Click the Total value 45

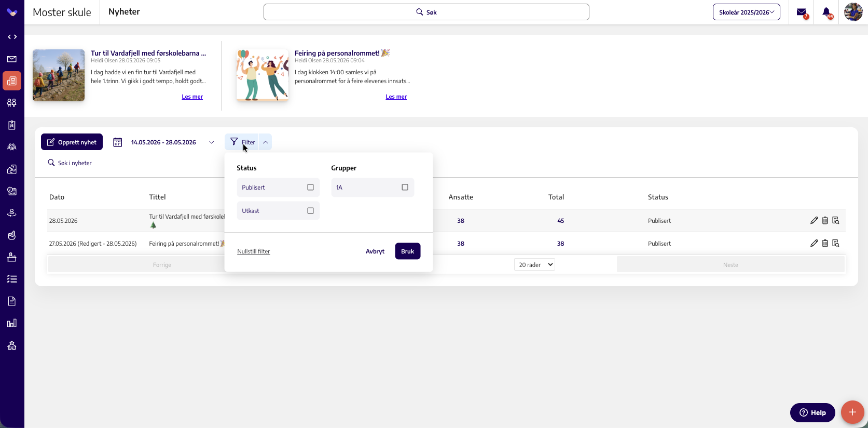click(561, 221)
